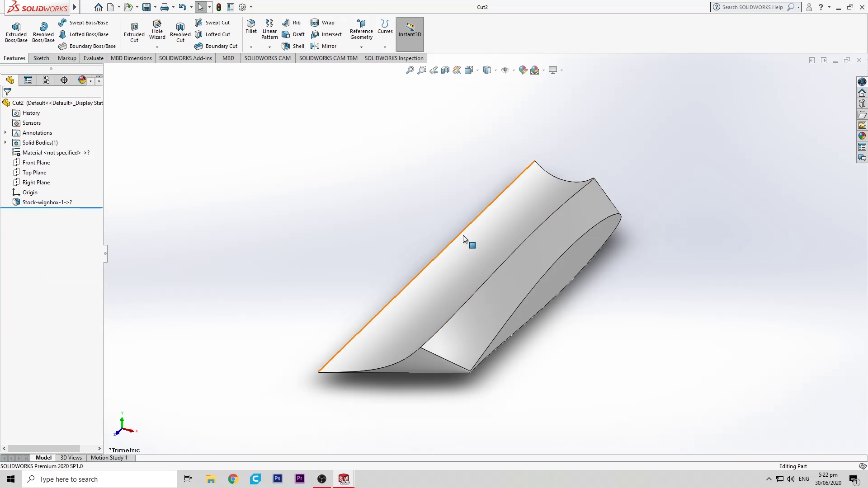Viewport: 868px width, 488px height.
Task: Choose Lofted Boss/Base feature
Action: pos(83,34)
